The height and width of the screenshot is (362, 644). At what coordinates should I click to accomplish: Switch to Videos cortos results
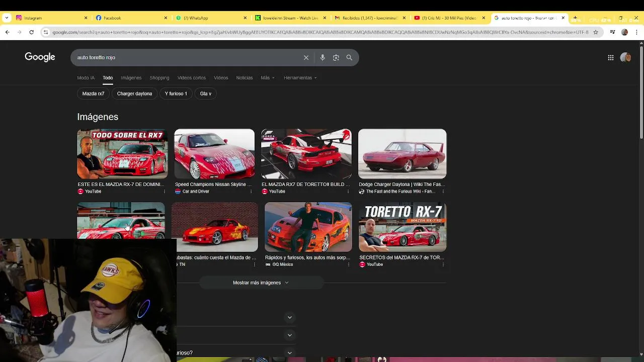click(x=192, y=78)
